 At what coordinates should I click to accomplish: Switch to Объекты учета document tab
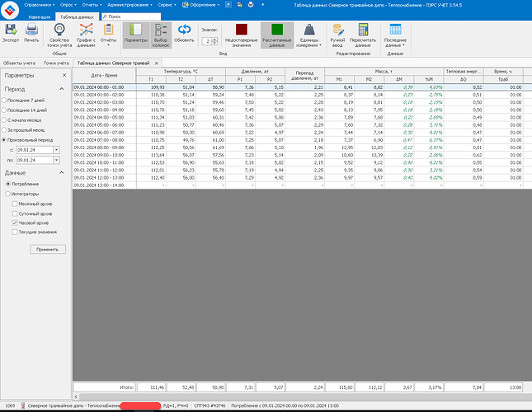coord(19,63)
